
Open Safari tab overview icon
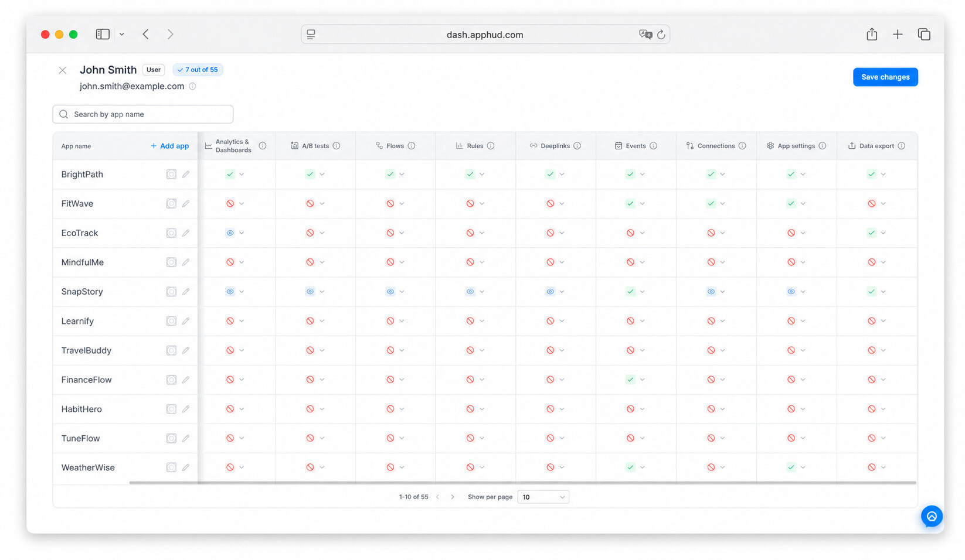(924, 35)
